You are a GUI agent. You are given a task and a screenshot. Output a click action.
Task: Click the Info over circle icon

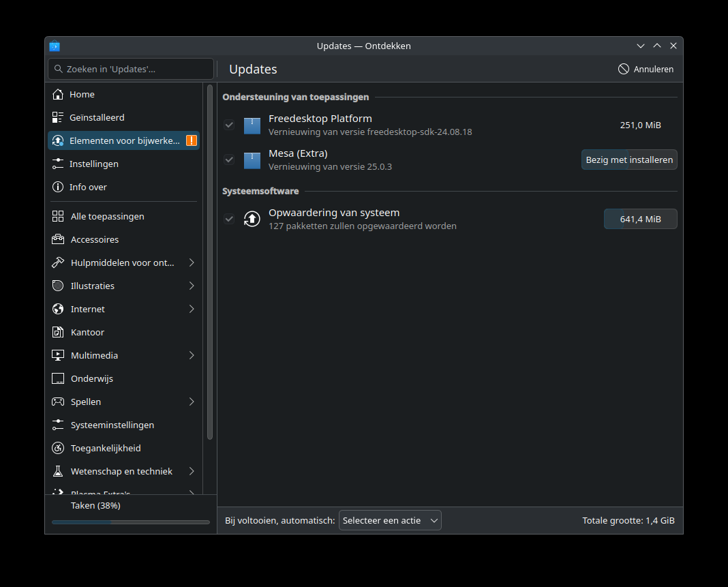point(57,187)
